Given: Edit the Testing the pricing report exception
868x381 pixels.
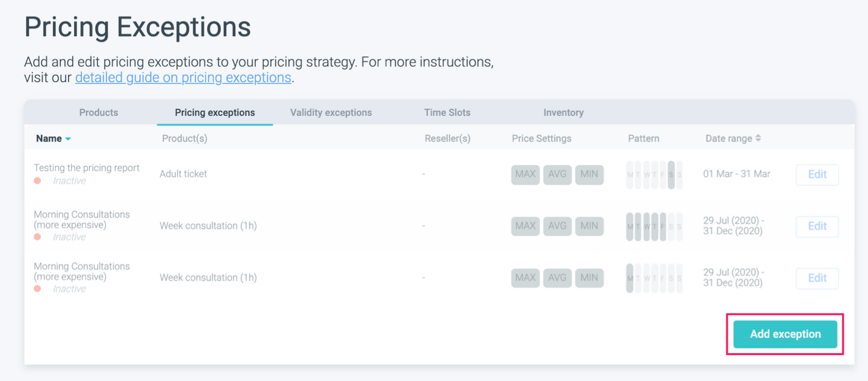Looking at the screenshot, I should (817, 175).
